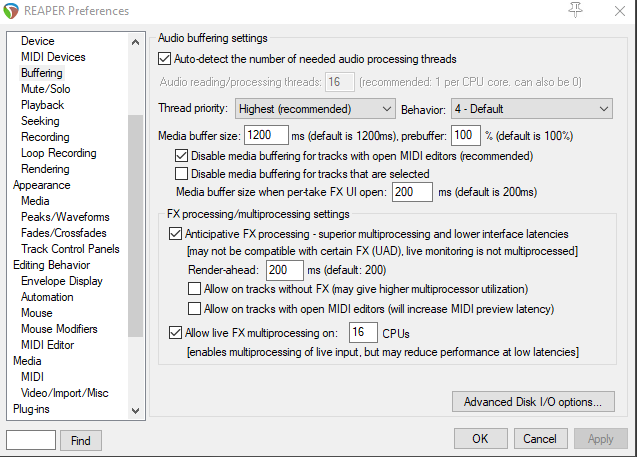637x457 pixels.
Task: Enable Allow on tracks with open MIDI editors
Action: tap(195, 309)
